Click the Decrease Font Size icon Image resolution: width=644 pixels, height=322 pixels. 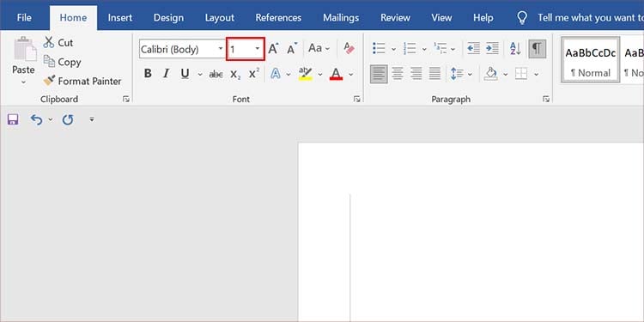point(292,49)
